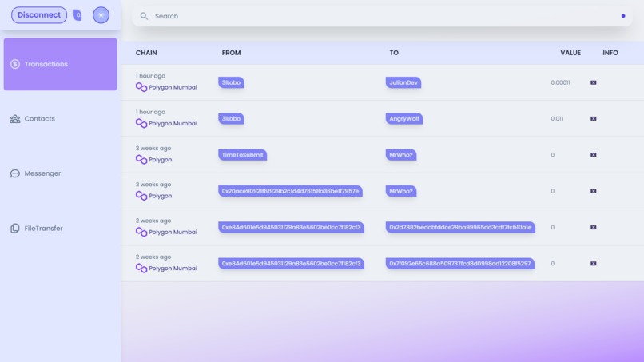This screenshot has height=362, width=644.
Task: Click 3lLobo sender tag in JulianDev row
Action: coord(231,82)
